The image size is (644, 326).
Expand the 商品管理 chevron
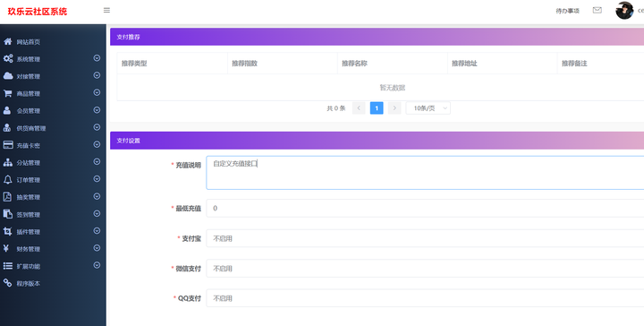coord(97,92)
